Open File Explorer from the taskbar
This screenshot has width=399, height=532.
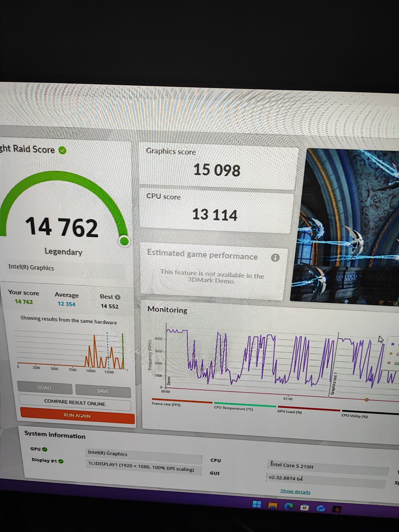click(273, 505)
